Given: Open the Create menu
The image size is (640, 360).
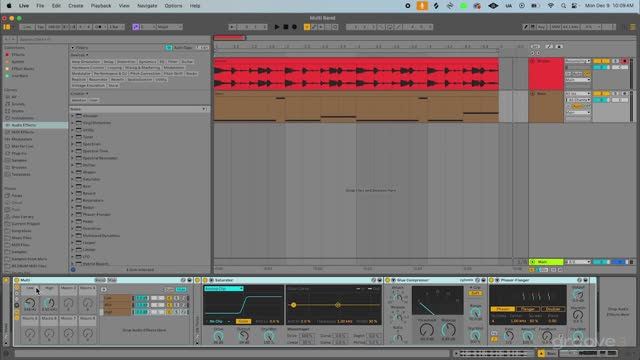Looking at the screenshot, I should coord(76,6).
